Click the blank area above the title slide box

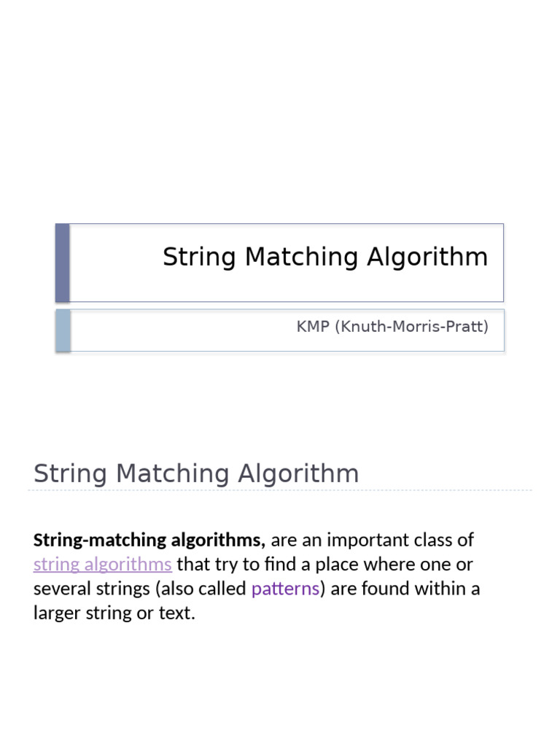tap(280, 109)
